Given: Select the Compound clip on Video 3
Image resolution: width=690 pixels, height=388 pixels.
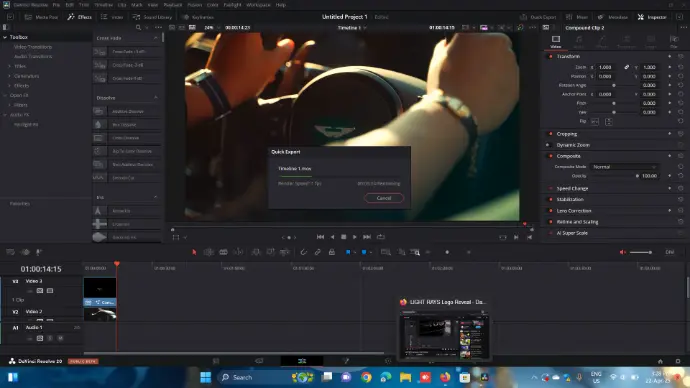Looking at the screenshot, I should point(100,302).
